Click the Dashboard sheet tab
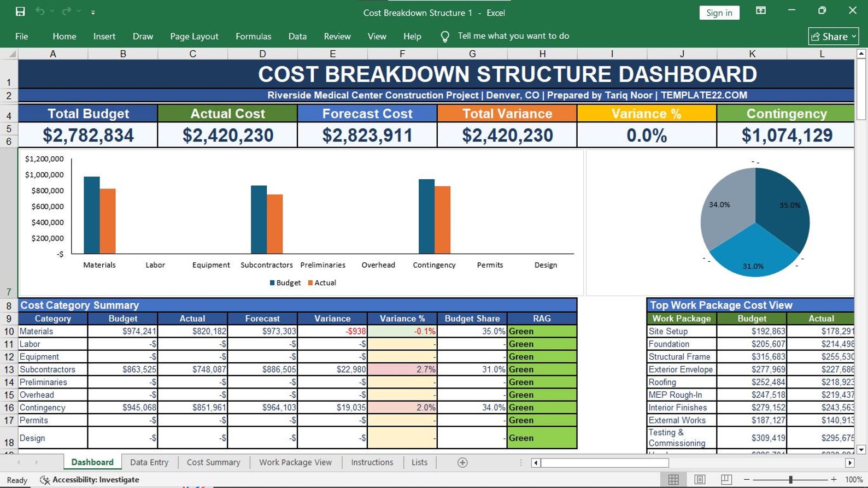 pyautogui.click(x=92, y=462)
